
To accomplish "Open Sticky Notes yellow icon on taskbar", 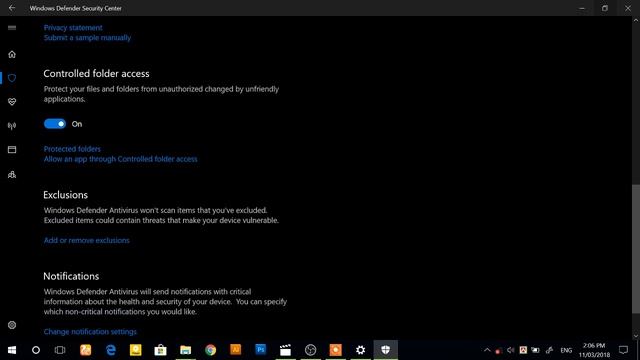I will coord(136,350).
